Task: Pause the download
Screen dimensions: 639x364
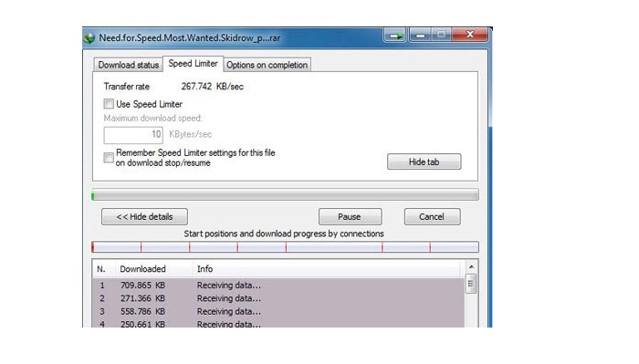Action: pos(350,216)
